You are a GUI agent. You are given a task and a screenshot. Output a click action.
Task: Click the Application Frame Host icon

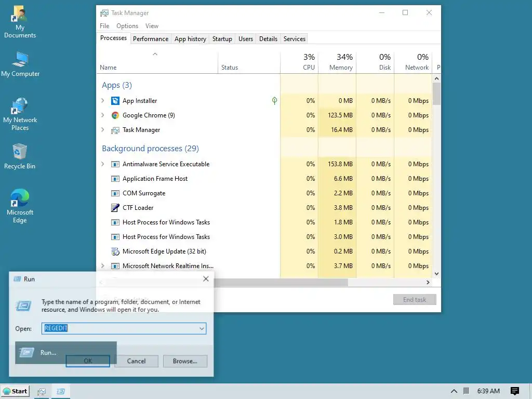[115, 179]
